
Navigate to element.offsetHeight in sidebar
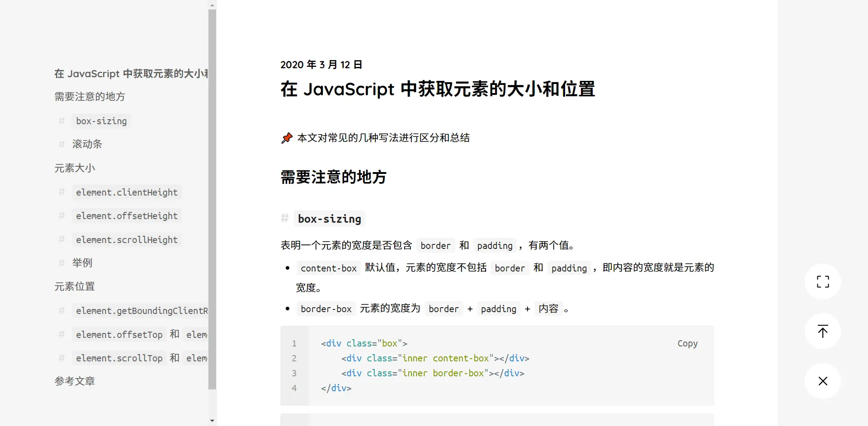(127, 216)
